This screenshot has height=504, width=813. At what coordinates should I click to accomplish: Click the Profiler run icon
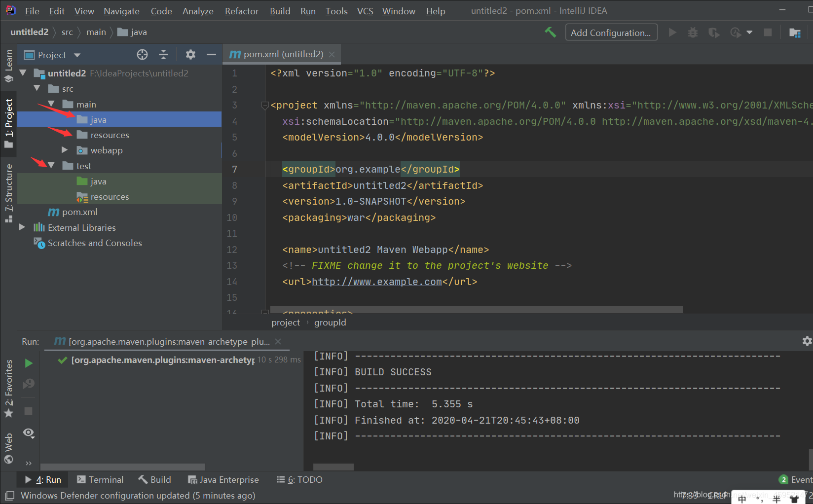(735, 33)
